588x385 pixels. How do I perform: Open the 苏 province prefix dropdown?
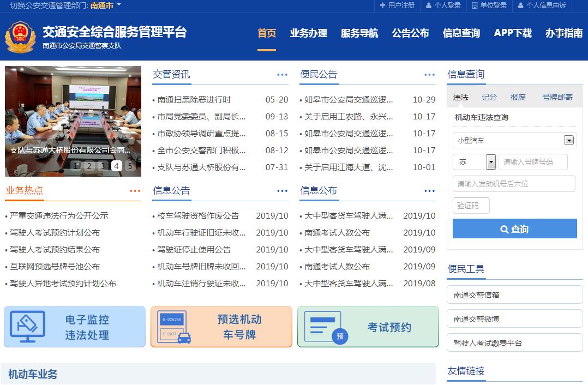tap(490, 162)
